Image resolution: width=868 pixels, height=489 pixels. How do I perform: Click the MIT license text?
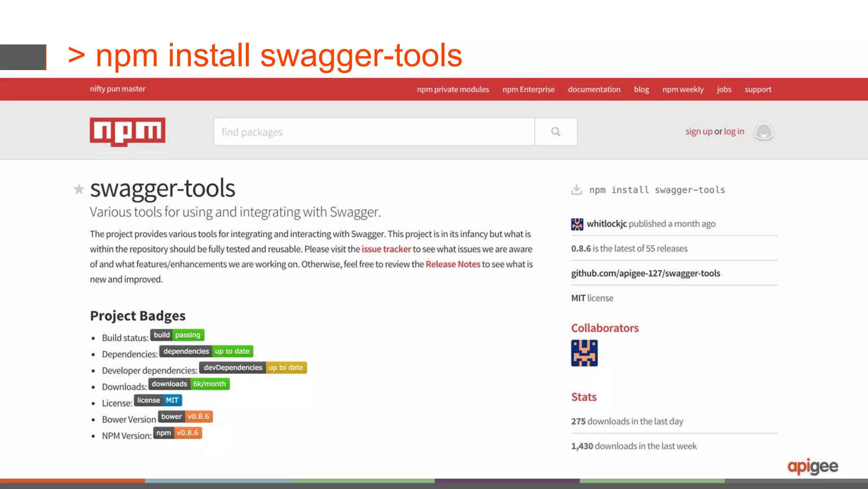pos(592,298)
